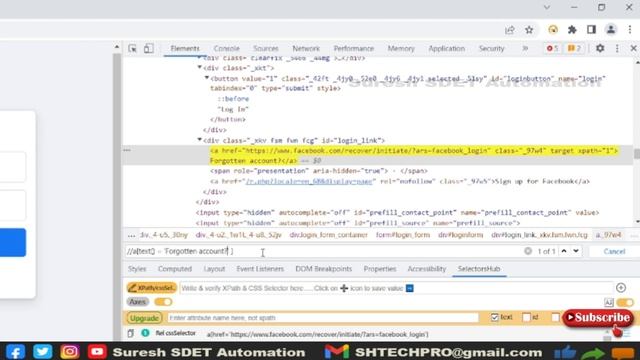Go to the next search result arrow

(576, 251)
